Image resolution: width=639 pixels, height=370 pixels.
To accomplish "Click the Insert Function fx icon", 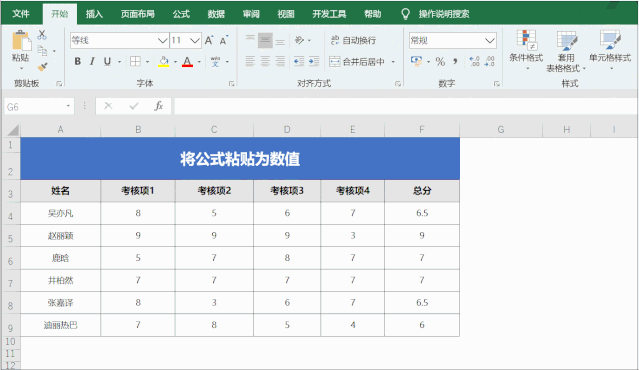I will [159, 106].
